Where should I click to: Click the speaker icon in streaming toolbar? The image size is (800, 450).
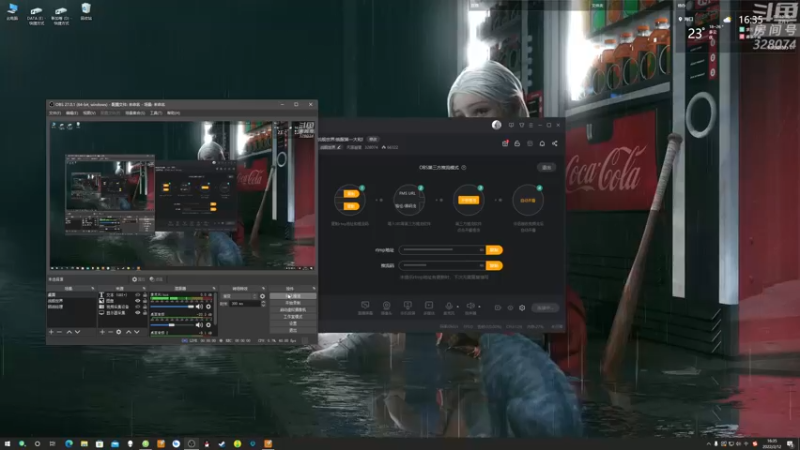coord(470,306)
